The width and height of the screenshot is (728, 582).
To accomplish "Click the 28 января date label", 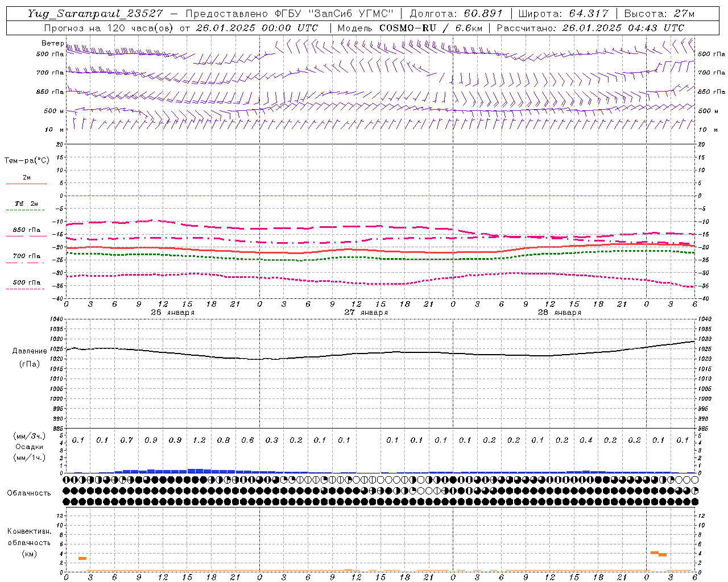I will [559, 313].
